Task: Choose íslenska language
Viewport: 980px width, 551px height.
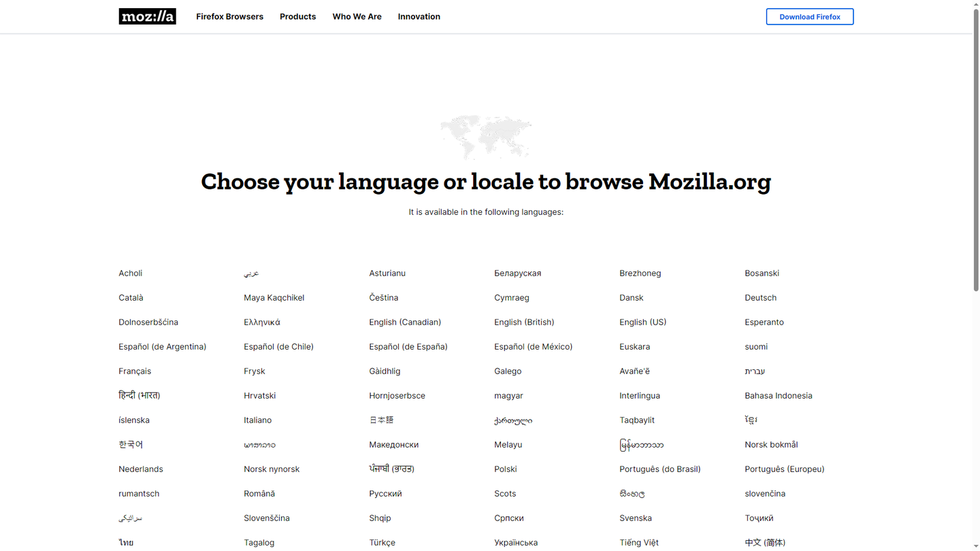Action: tap(133, 420)
